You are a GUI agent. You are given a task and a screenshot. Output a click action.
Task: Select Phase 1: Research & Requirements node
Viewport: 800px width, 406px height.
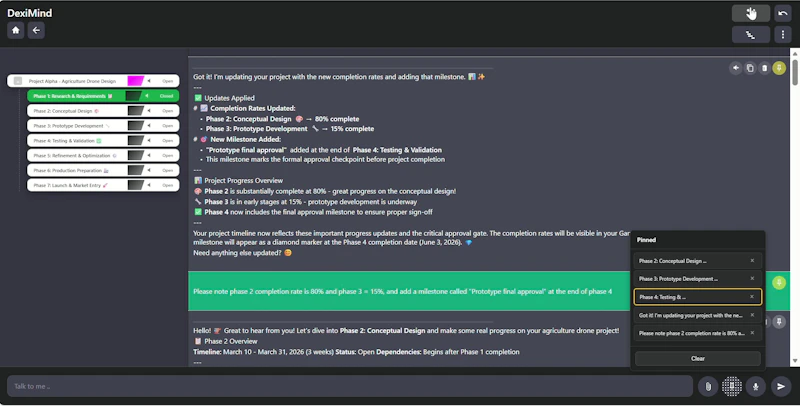pos(103,96)
